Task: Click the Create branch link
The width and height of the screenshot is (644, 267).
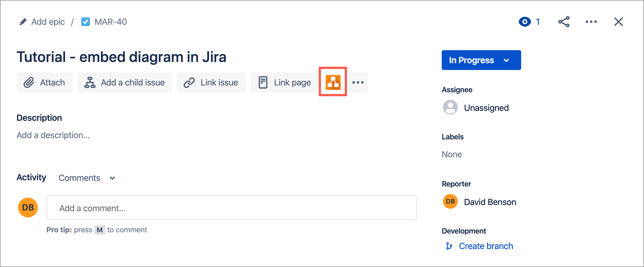Action: 486,246
